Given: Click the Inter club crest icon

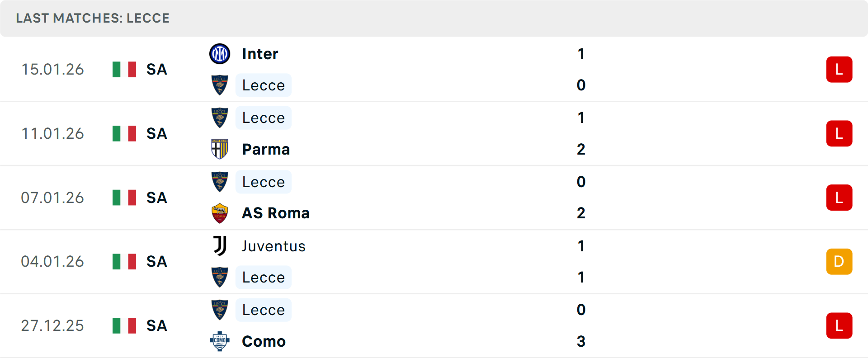Looking at the screenshot, I should point(220,54).
